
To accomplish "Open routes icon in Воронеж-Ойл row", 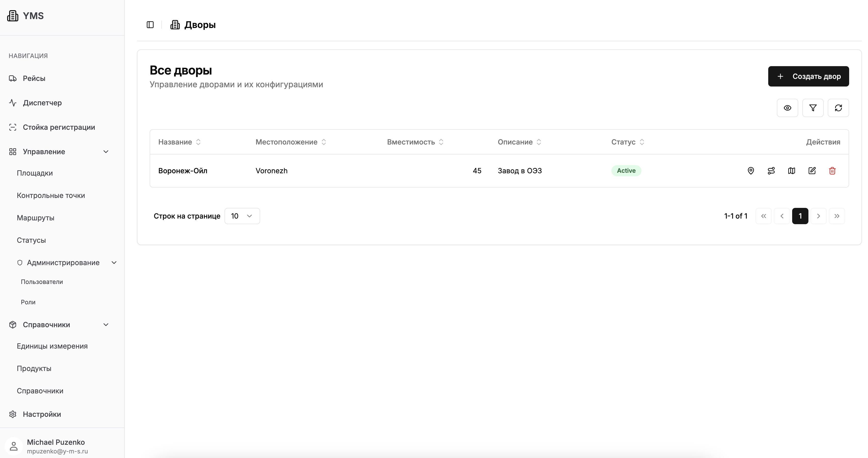I will [x=771, y=171].
